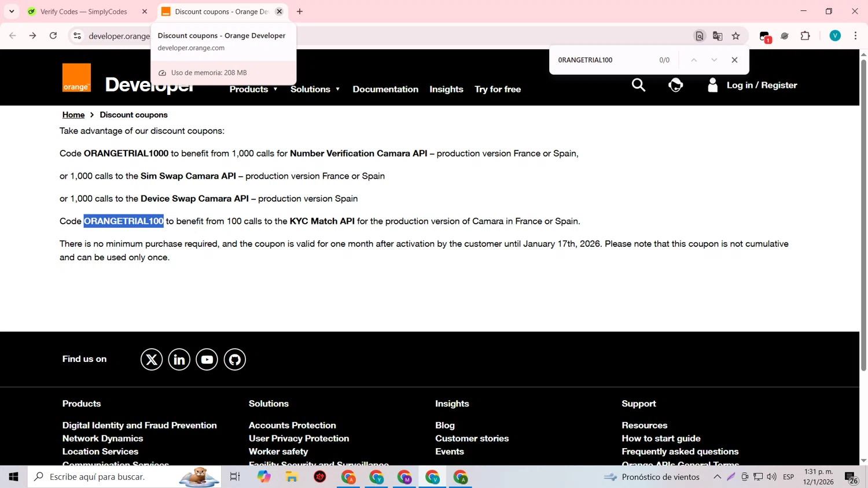Go to next find result

point(714,60)
